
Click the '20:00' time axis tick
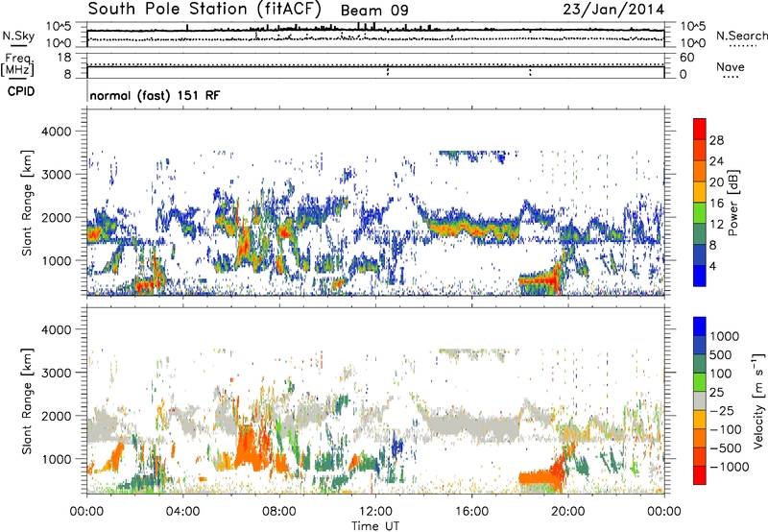[568, 512]
